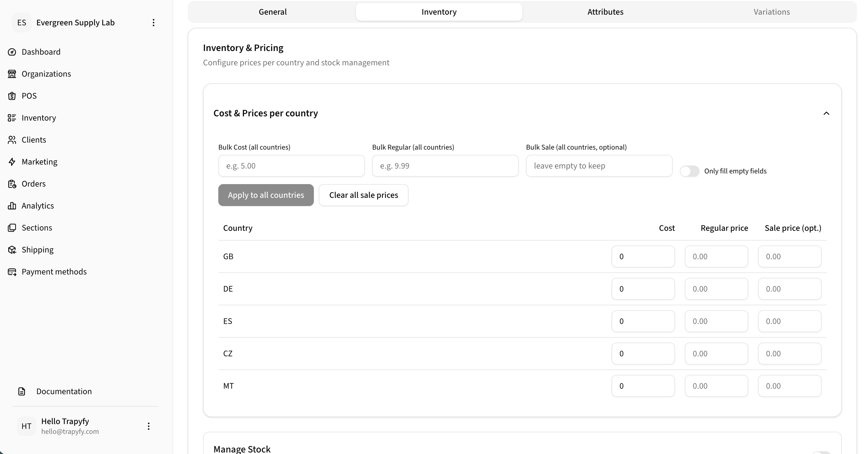Click the Bulk Sale input field

(x=599, y=166)
